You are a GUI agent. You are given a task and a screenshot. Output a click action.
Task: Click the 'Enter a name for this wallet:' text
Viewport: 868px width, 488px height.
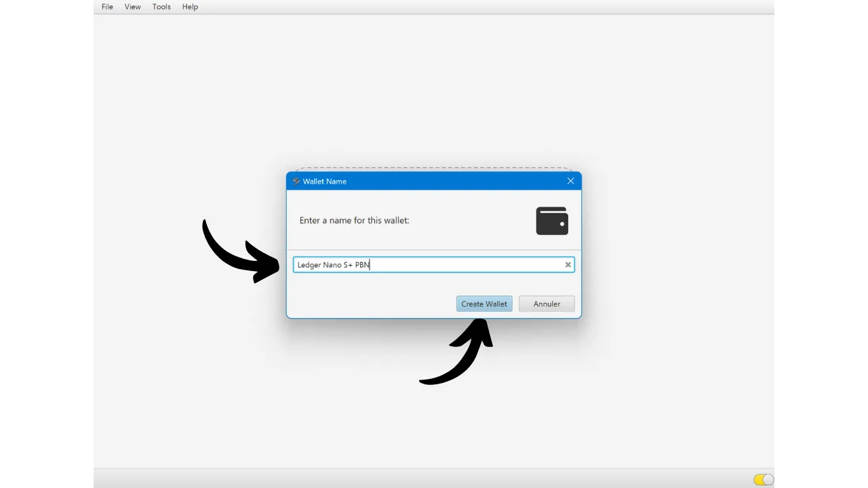coord(355,220)
